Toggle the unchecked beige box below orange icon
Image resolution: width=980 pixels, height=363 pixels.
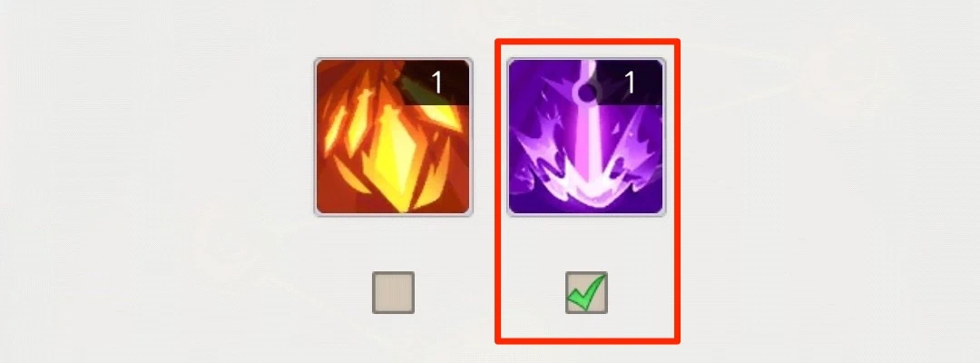[393, 292]
